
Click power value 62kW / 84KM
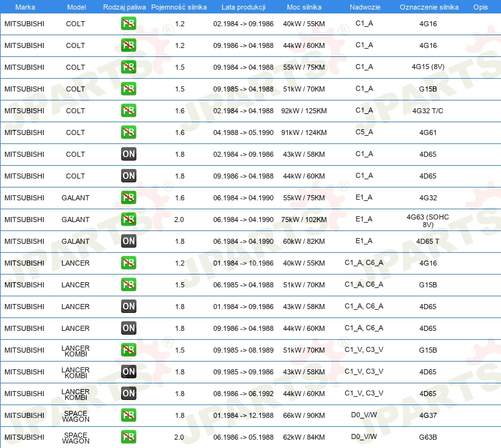pos(304,437)
